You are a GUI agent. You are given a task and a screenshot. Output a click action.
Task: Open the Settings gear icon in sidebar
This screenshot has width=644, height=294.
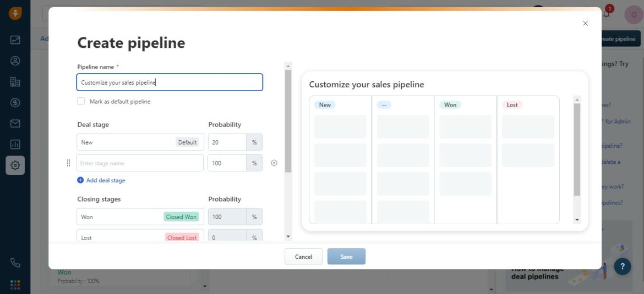(15, 165)
